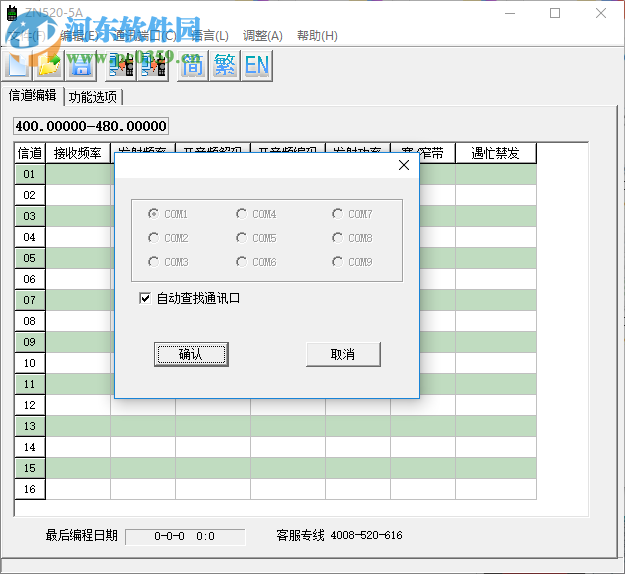Viewport: 625px width, 574px height.
Task: Select channel row 12
Action: pos(29,405)
